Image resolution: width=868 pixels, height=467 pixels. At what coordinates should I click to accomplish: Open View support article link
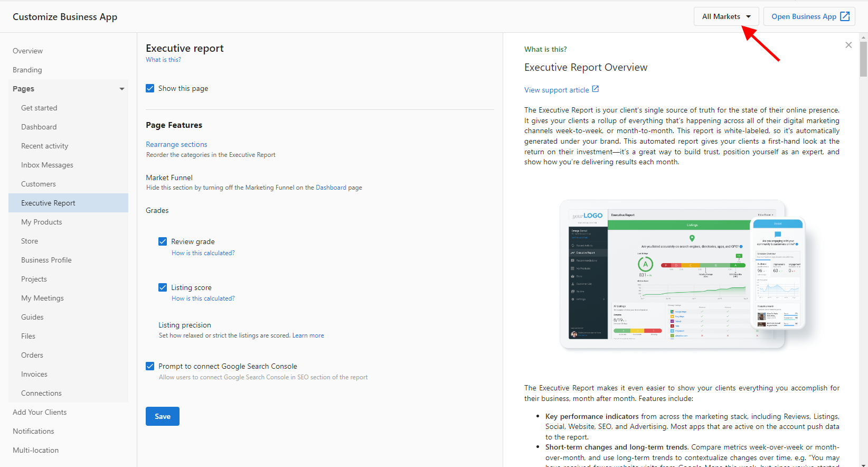pos(556,90)
